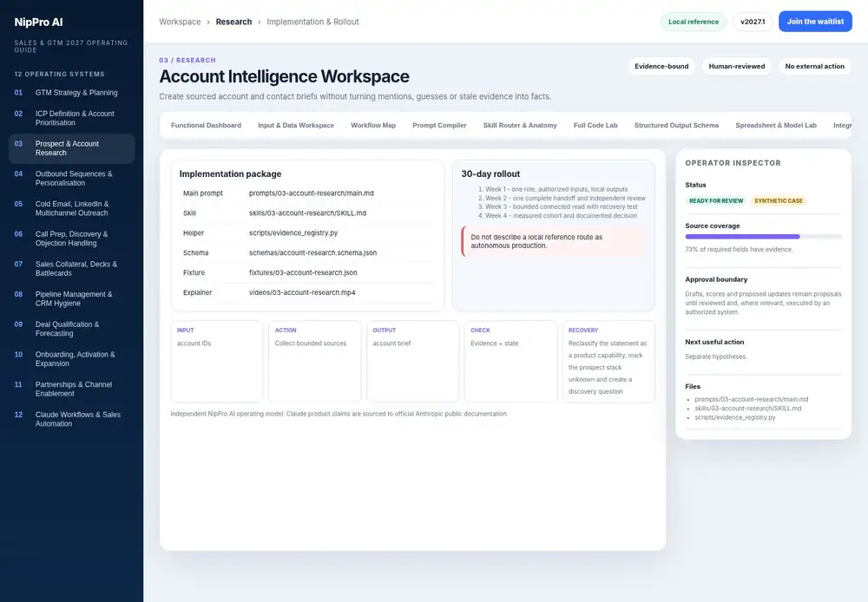Open Sales Collateral, Decks & Battlecards
The image size is (868, 602).
[x=71, y=268]
